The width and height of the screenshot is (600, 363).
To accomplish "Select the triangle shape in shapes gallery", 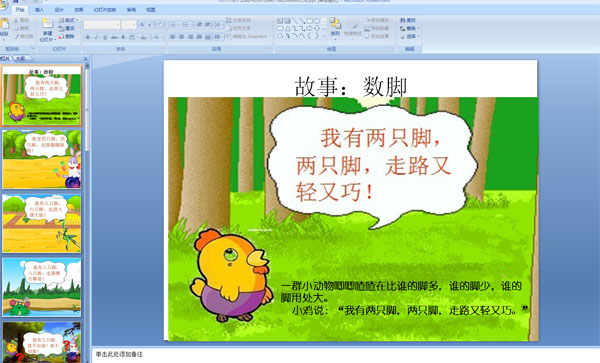I will point(287,28).
